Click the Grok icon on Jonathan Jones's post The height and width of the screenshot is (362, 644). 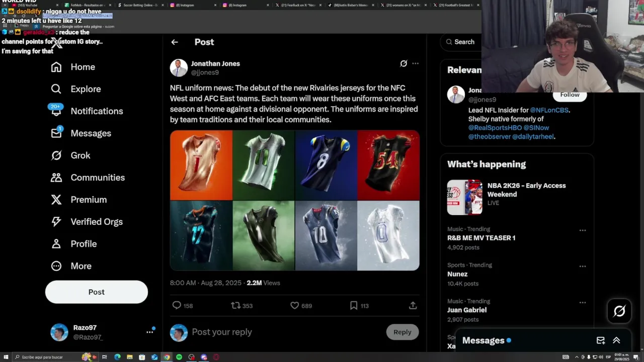(404, 63)
